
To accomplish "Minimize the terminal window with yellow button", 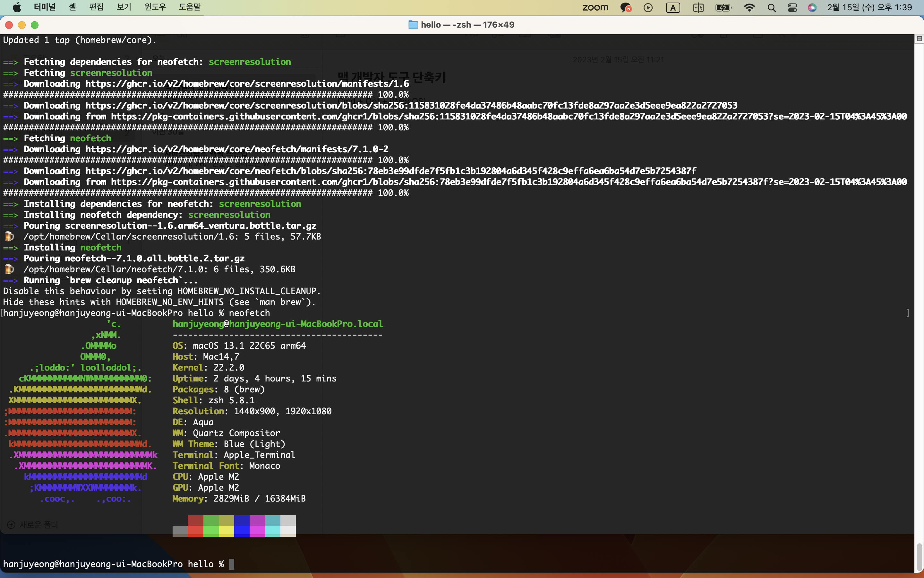I will click(x=22, y=25).
